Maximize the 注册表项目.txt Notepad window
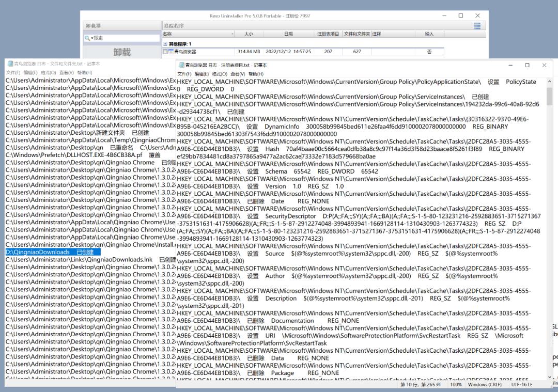Screen dimensions: 558x392 coord(527,65)
